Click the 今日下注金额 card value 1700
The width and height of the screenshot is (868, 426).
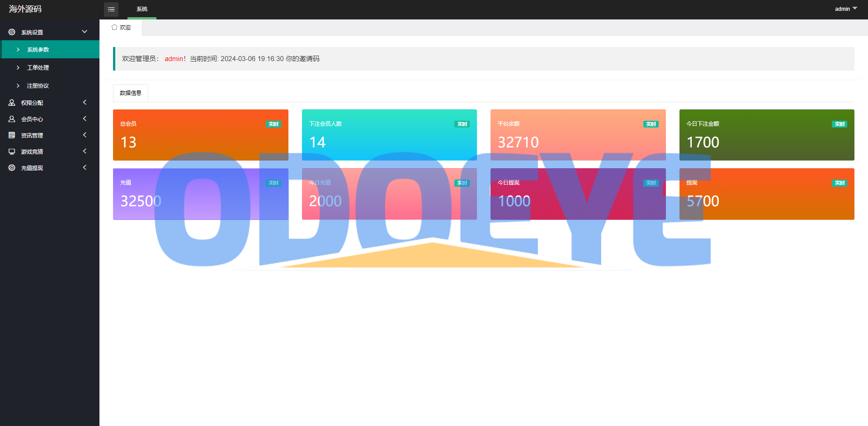[703, 142]
